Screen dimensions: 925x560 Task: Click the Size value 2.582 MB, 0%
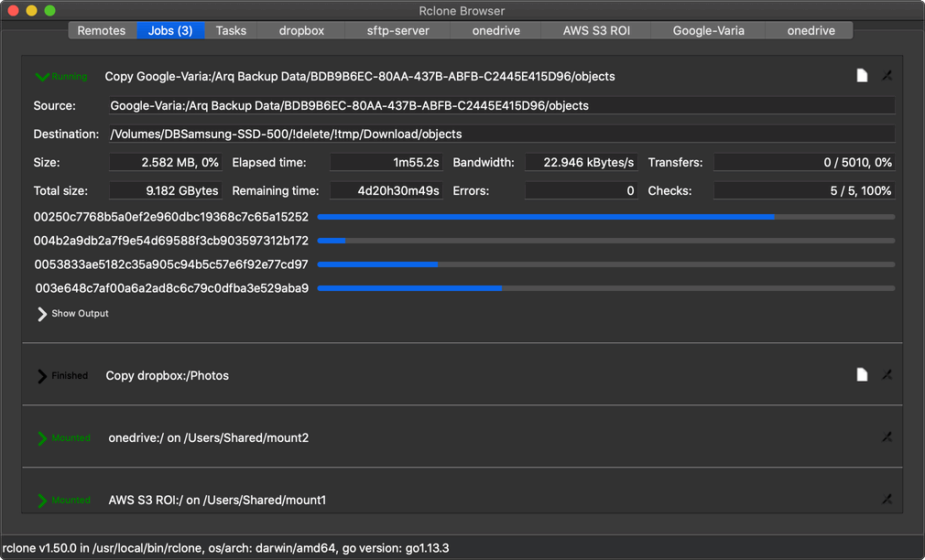(x=166, y=162)
